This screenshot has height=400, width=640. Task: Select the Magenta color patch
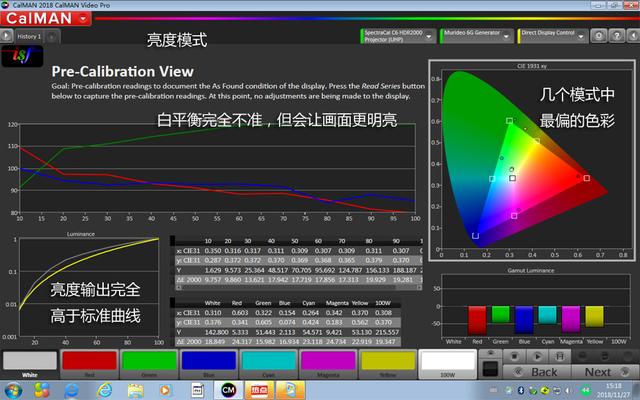(x=328, y=364)
